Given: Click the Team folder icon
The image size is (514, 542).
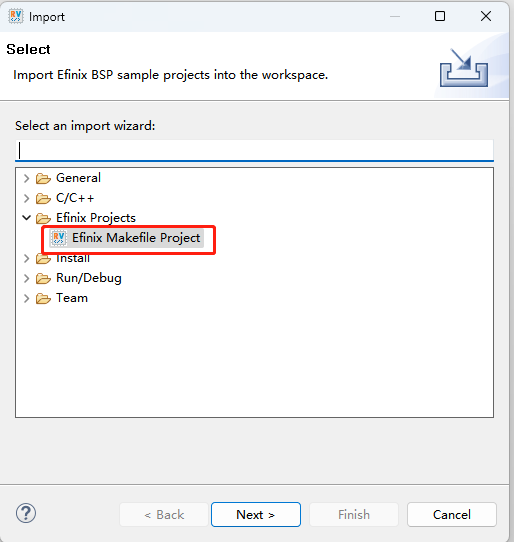Looking at the screenshot, I should tap(43, 298).
